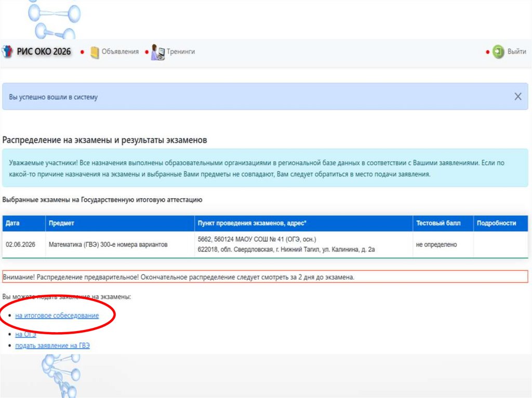Click the 'Внимание! Распределение предварительное!' warning text
Screen dimensions: 532x398
click(x=179, y=277)
